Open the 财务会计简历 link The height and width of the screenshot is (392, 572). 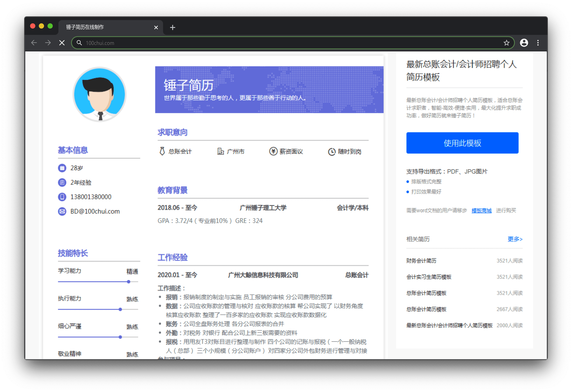pyautogui.click(x=421, y=261)
